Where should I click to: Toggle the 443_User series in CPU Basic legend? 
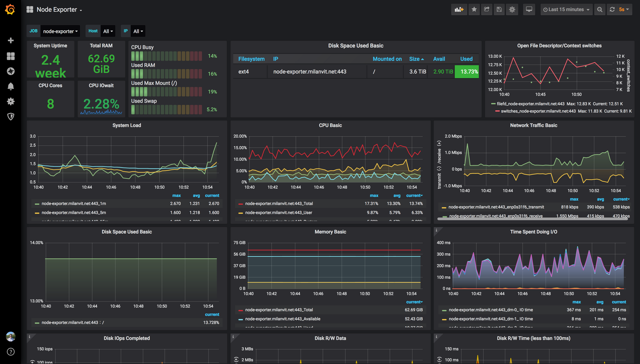(278, 213)
